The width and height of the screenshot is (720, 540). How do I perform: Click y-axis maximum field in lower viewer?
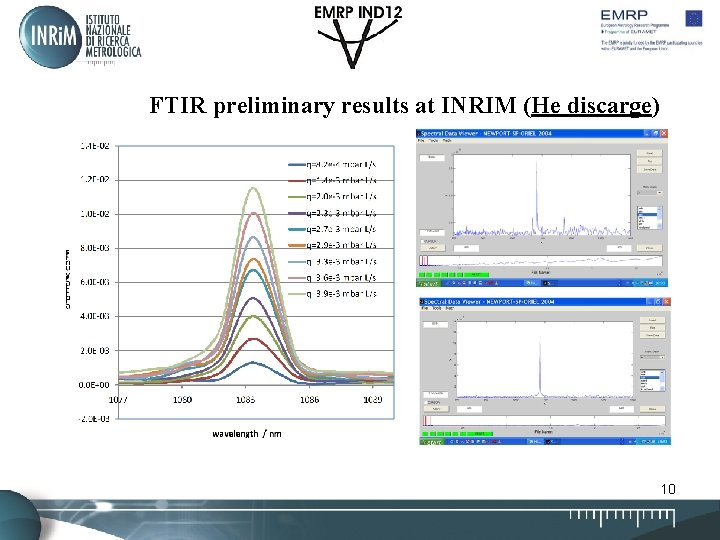(x=435, y=324)
